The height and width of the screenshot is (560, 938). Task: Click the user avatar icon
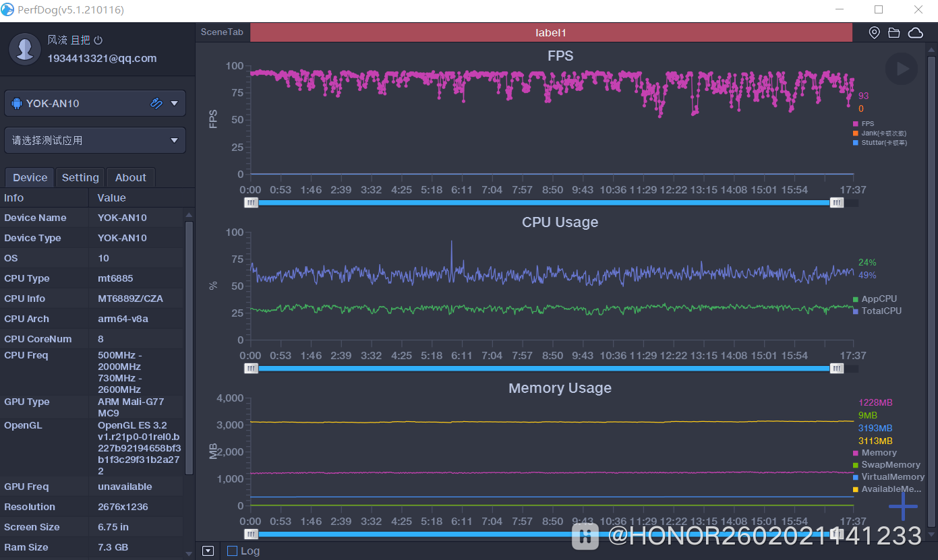(x=26, y=49)
